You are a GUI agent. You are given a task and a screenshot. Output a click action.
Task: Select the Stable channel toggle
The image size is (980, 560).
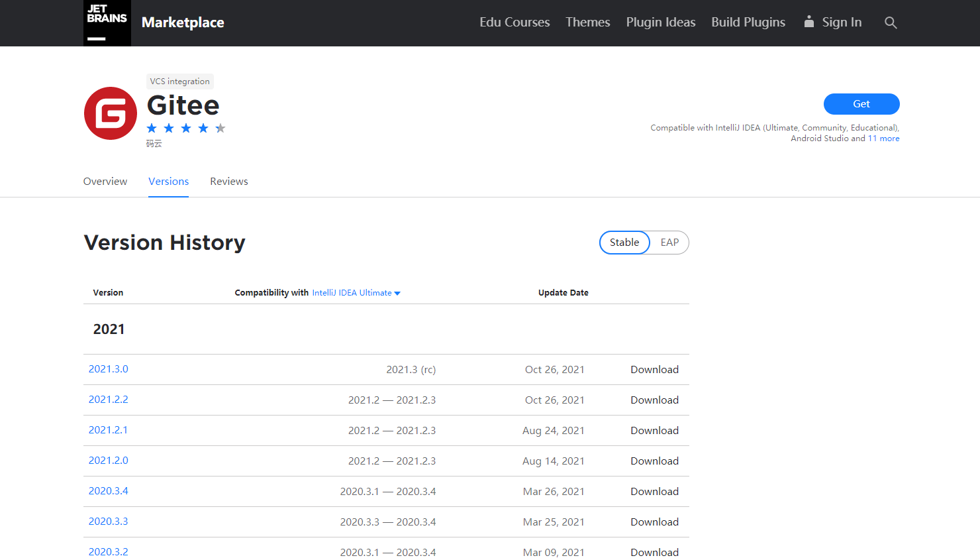click(x=624, y=243)
